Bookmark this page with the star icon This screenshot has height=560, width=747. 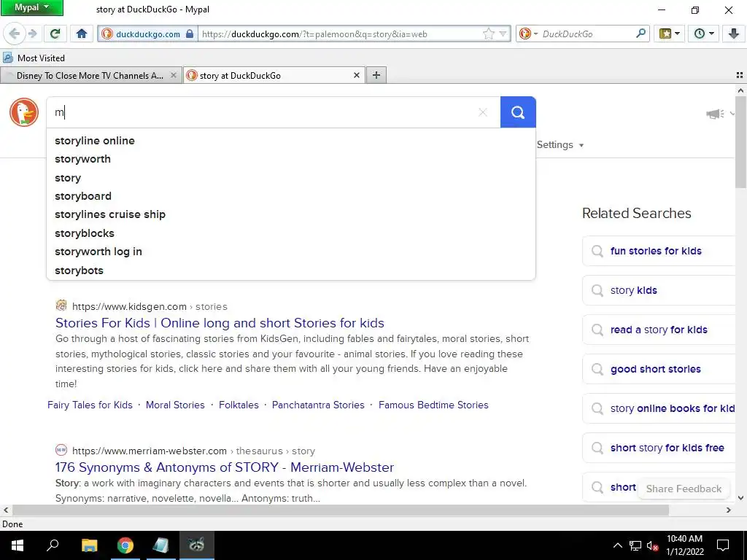pyautogui.click(x=488, y=34)
